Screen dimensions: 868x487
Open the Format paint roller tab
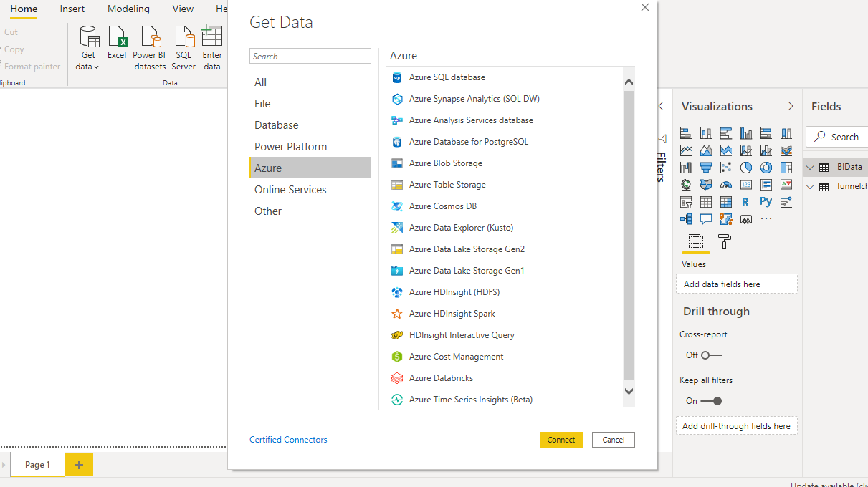[725, 242]
